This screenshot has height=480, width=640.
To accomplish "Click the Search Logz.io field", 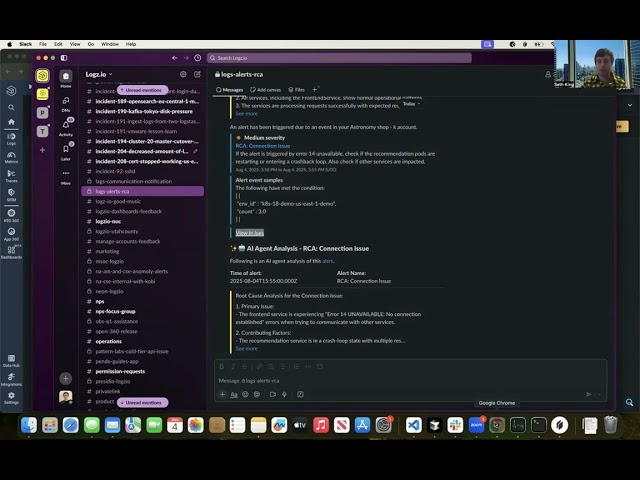I will [339, 58].
